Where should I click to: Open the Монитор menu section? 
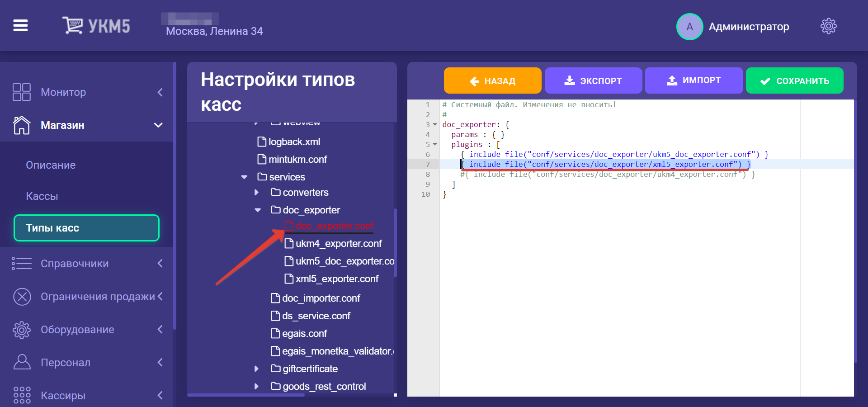point(86,92)
